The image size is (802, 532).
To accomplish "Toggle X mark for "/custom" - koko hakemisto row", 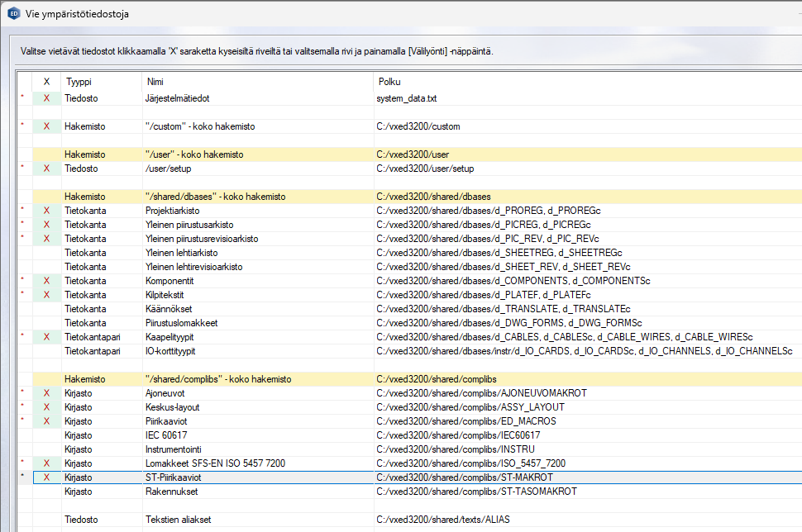I will coord(47,126).
